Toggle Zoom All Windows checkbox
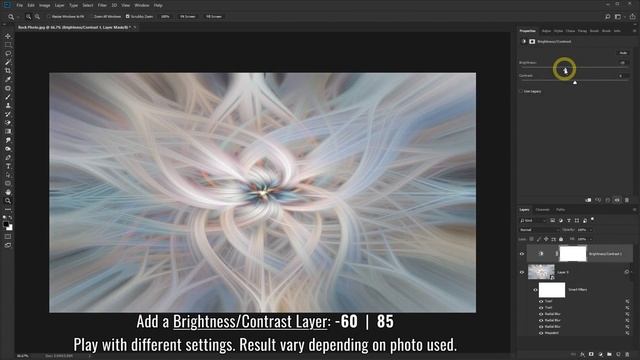 91,17
